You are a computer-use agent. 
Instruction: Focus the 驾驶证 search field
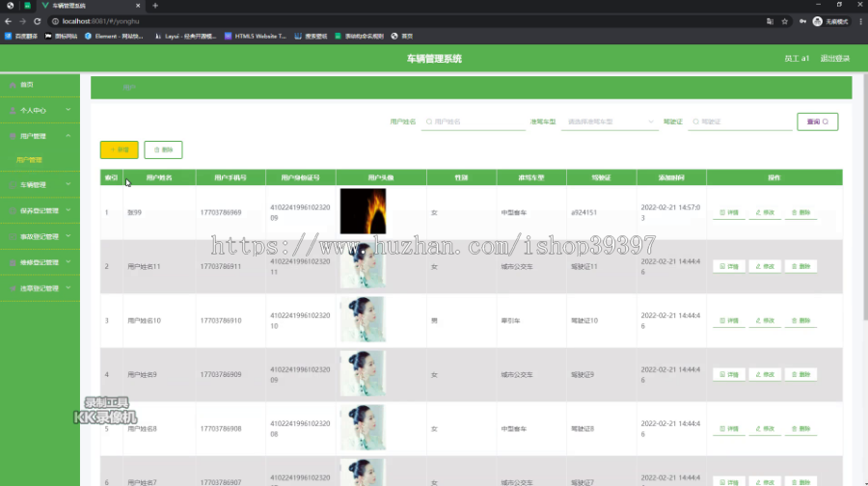[740, 121]
